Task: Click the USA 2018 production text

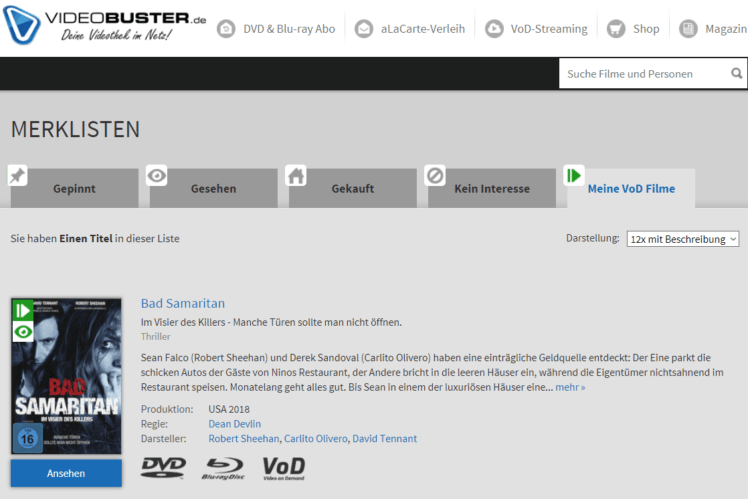Action: pos(229,409)
